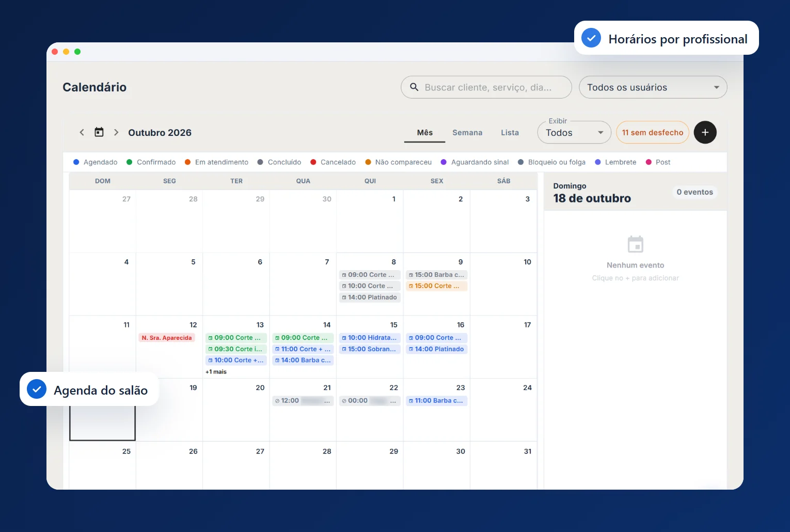Image resolution: width=790 pixels, height=532 pixels.
Task: Go to previous month with left chevron
Action: pyautogui.click(x=82, y=132)
